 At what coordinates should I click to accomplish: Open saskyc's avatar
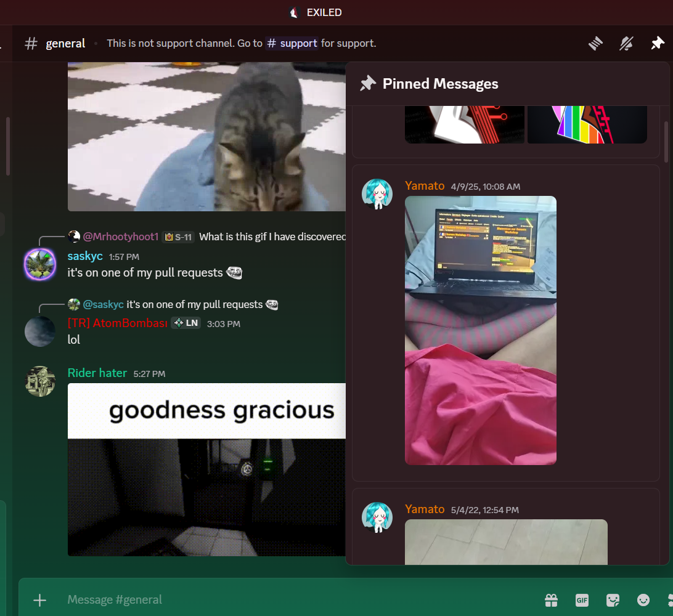point(40,264)
